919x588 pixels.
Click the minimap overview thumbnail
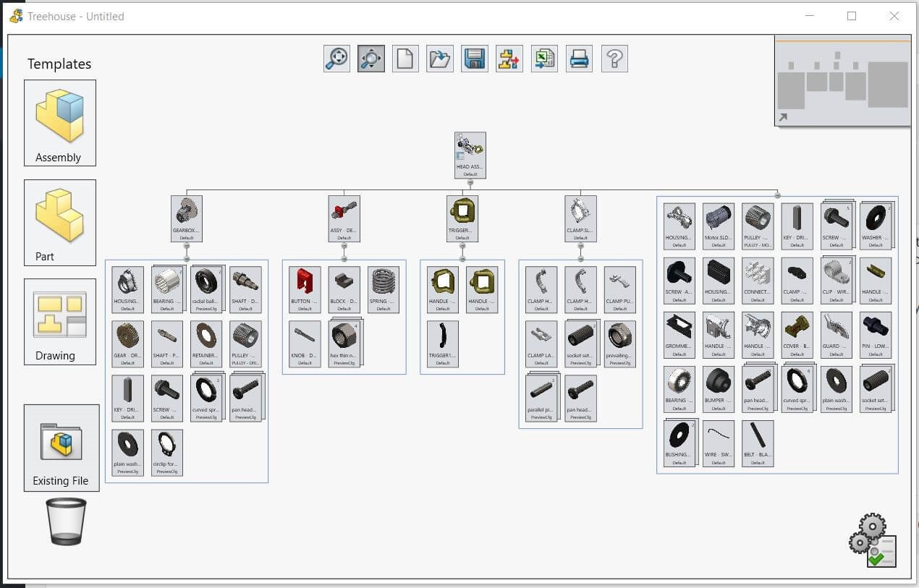click(x=842, y=81)
